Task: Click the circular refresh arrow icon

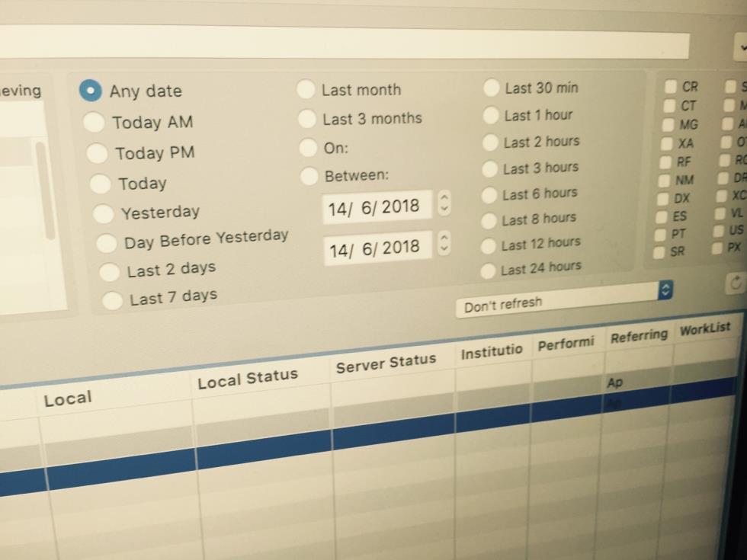Action: (x=735, y=283)
